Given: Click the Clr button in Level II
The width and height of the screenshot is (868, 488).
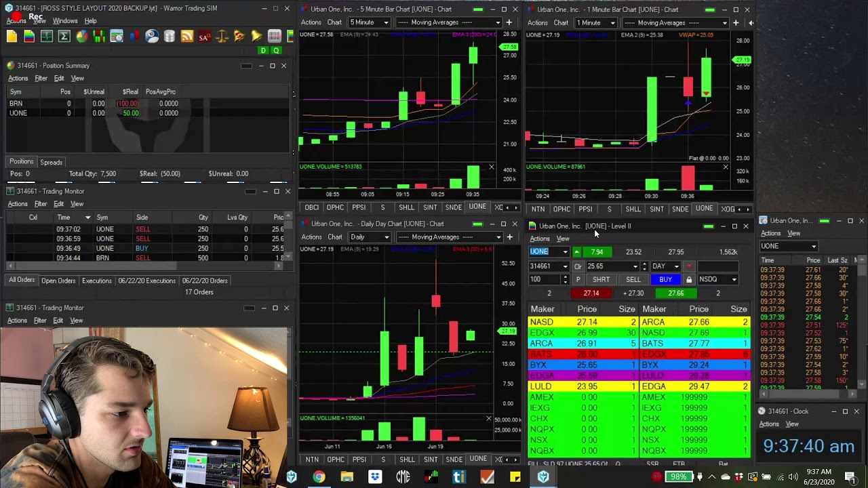Looking at the screenshot, I should pyautogui.click(x=578, y=266).
